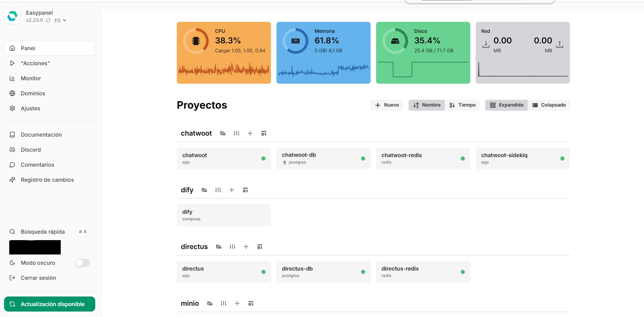Sort projects by Tiempo

click(462, 105)
